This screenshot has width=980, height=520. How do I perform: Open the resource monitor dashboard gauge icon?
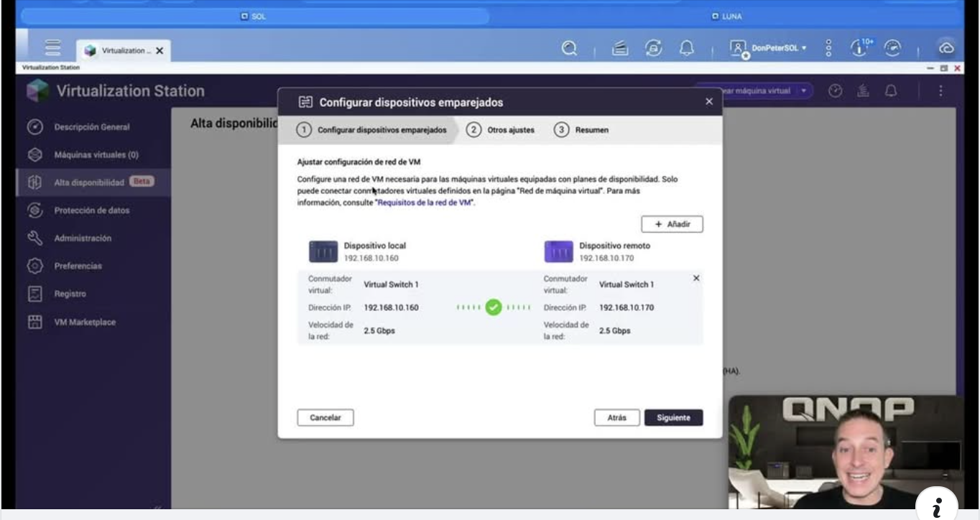point(893,47)
